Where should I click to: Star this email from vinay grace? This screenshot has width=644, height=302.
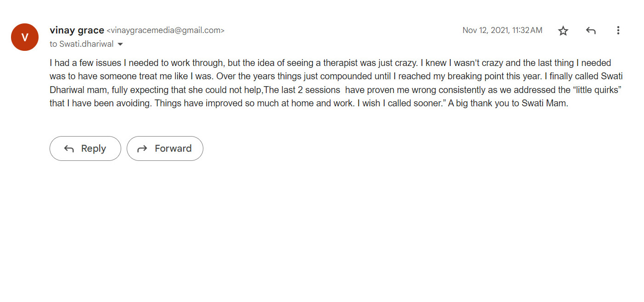(563, 31)
